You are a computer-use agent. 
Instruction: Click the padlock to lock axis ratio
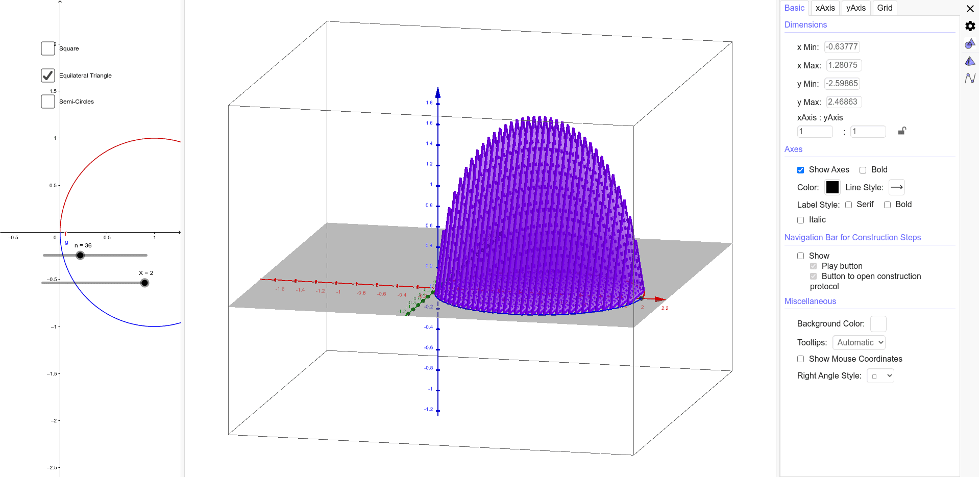click(901, 131)
